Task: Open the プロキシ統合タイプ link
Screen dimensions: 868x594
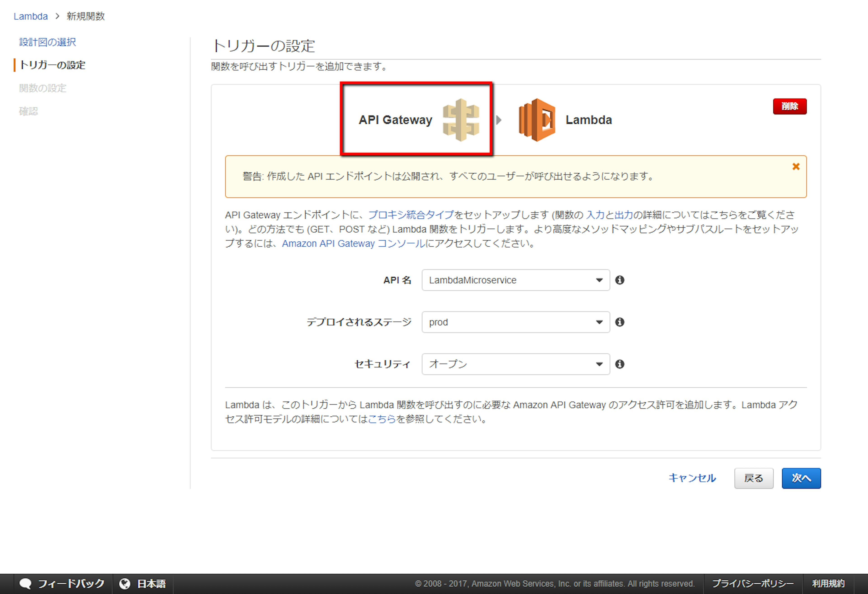Action: [411, 215]
